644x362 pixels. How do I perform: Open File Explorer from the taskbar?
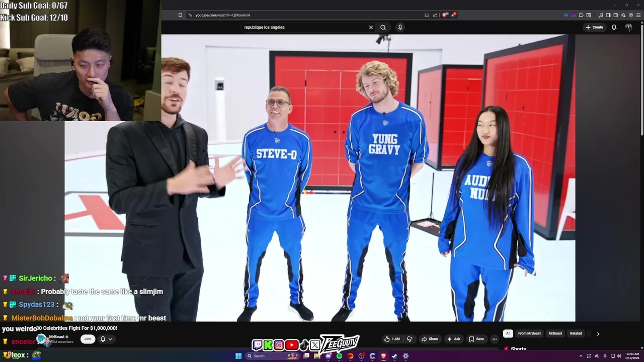point(317,356)
